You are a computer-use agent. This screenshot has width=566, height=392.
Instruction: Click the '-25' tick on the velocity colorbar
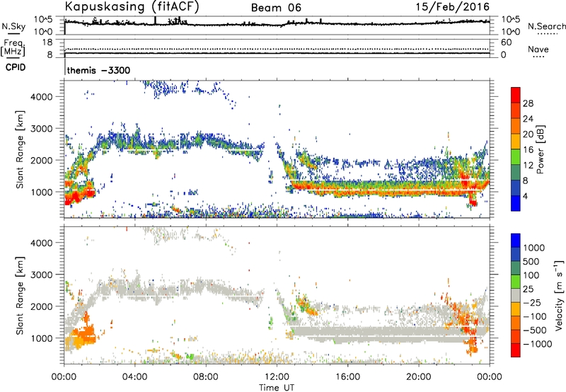[x=532, y=302]
